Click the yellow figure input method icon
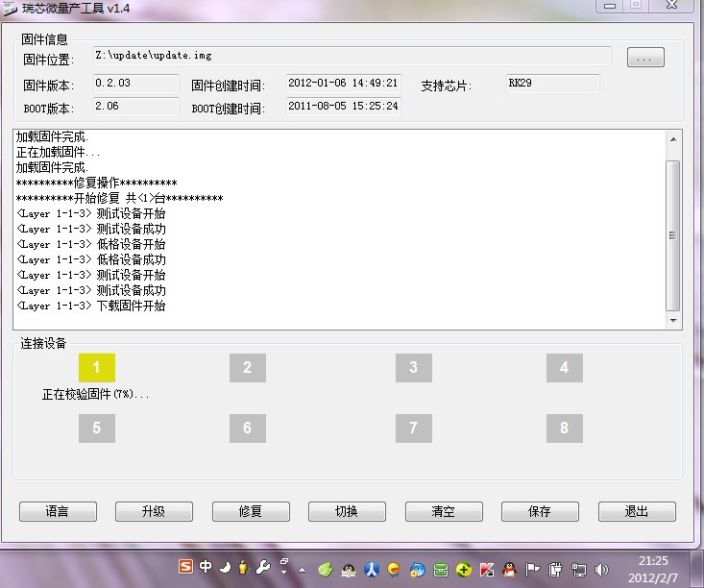 coord(243,567)
